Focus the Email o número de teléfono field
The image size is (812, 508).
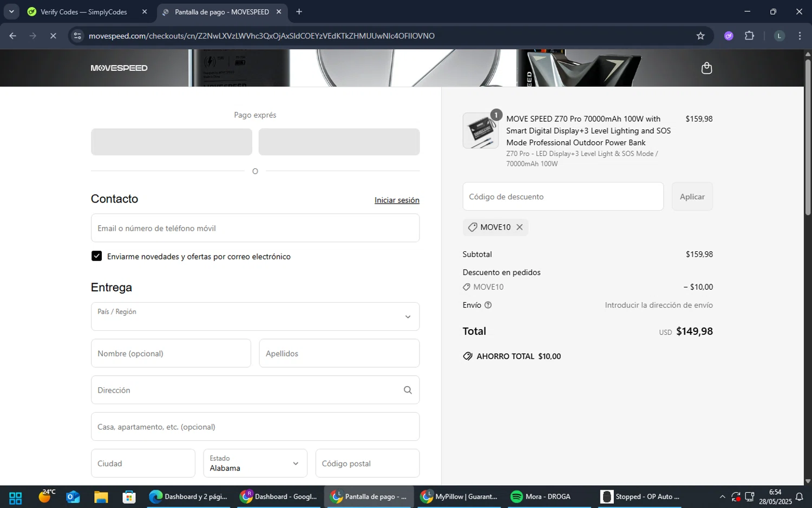point(255,228)
